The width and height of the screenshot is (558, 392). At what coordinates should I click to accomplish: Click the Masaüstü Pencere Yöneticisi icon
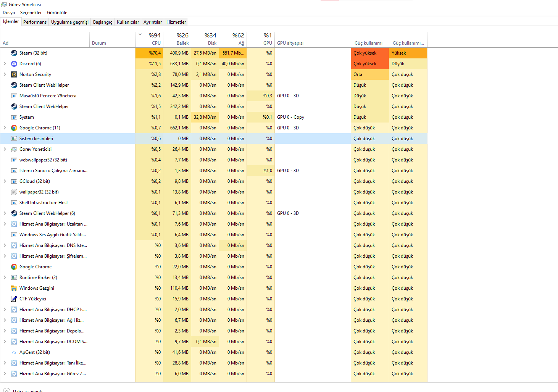[14, 96]
